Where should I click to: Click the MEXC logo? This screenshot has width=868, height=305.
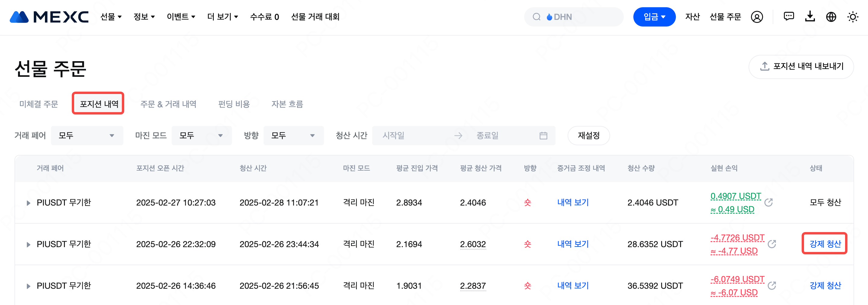tap(49, 17)
